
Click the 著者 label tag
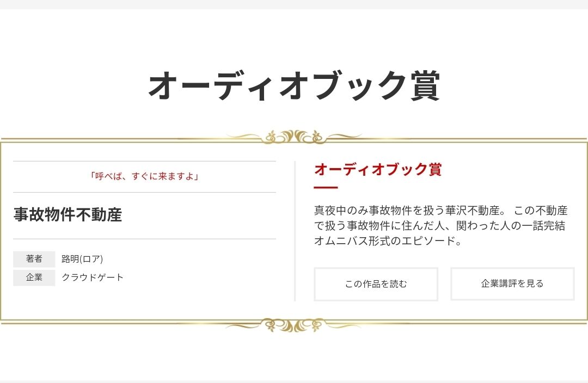click(x=34, y=259)
